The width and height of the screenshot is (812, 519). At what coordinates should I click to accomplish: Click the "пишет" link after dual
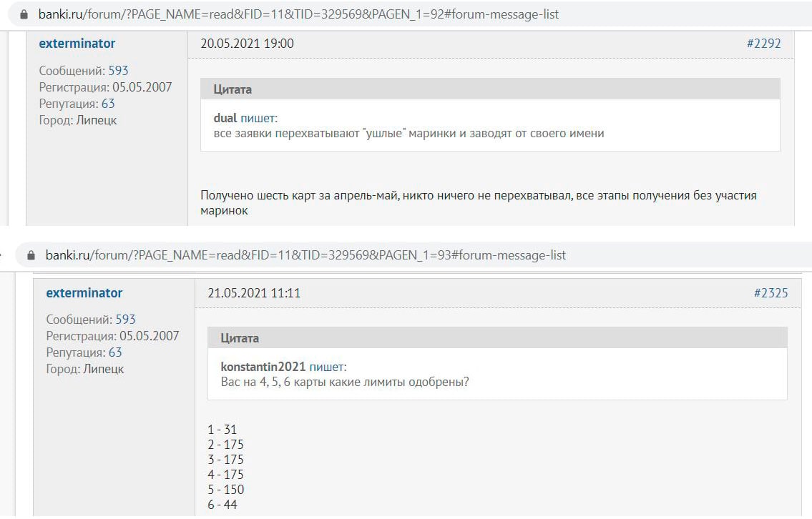(258, 118)
